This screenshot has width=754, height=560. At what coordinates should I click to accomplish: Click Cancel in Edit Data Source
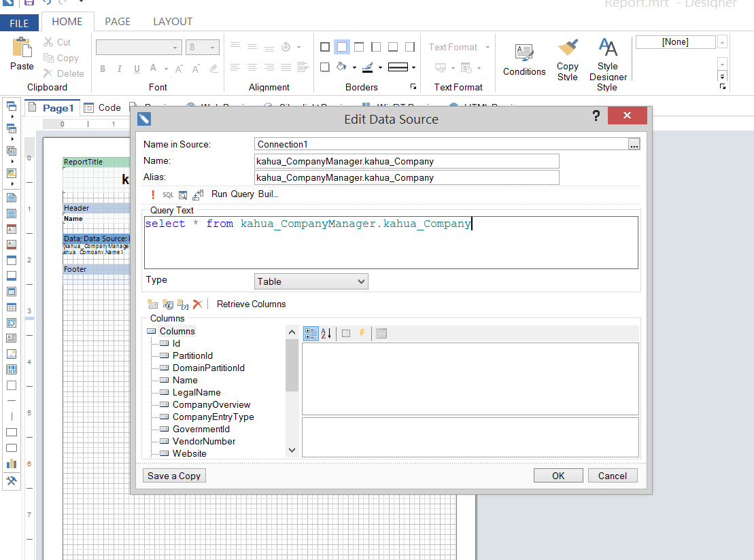click(x=612, y=476)
